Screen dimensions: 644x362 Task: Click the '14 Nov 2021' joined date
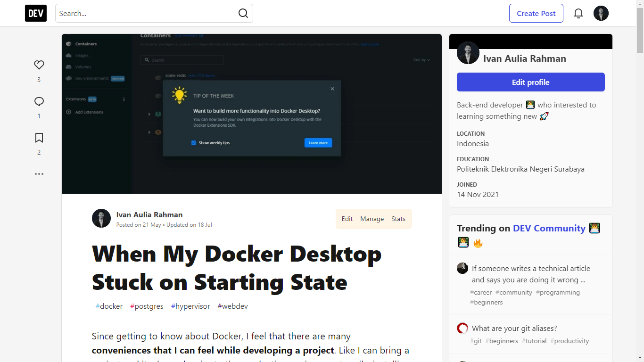click(x=478, y=194)
